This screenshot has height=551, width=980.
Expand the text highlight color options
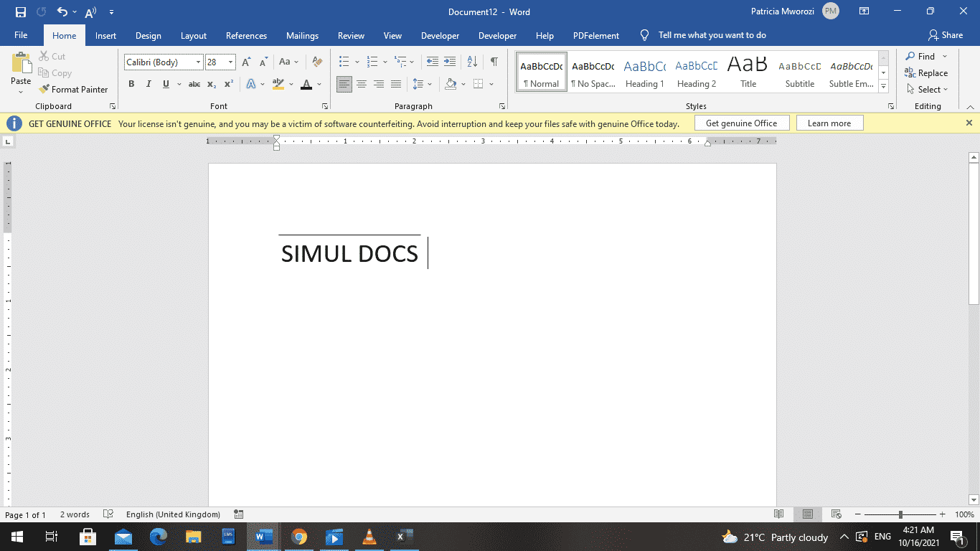[290, 84]
